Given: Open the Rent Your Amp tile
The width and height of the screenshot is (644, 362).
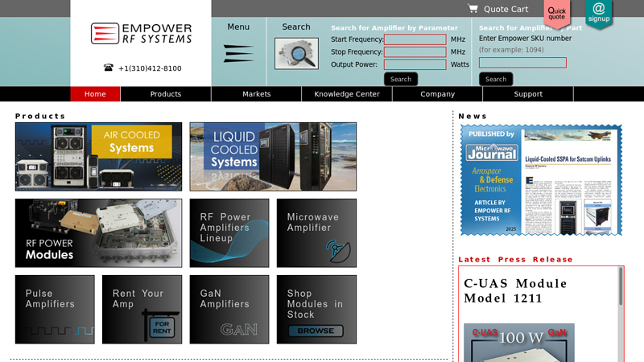Looking at the screenshot, I should pos(142,310).
